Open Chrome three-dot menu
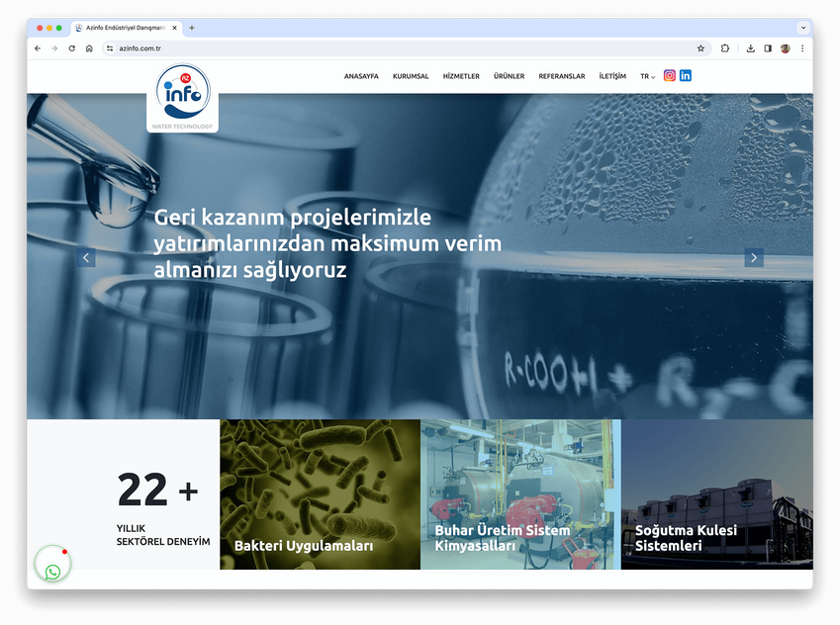This screenshot has height=625, width=840. [802, 48]
